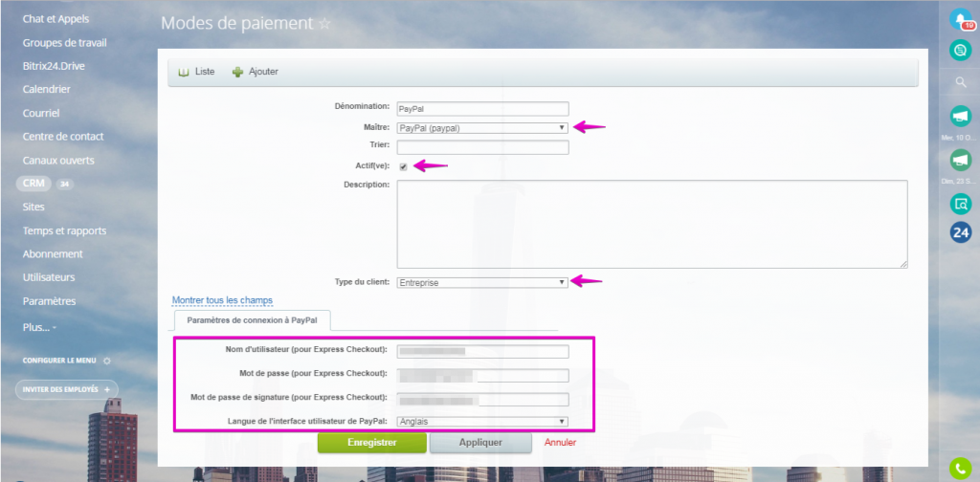
Task: Open the green chat bubble icon
Action: tap(960, 50)
